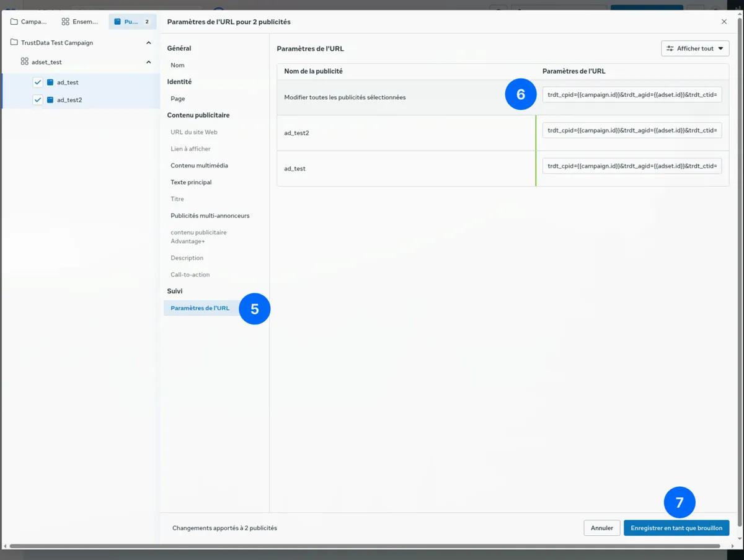Click Annuler to discard changes
Screen dimensions: 744x560
click(x=601, y=528)
